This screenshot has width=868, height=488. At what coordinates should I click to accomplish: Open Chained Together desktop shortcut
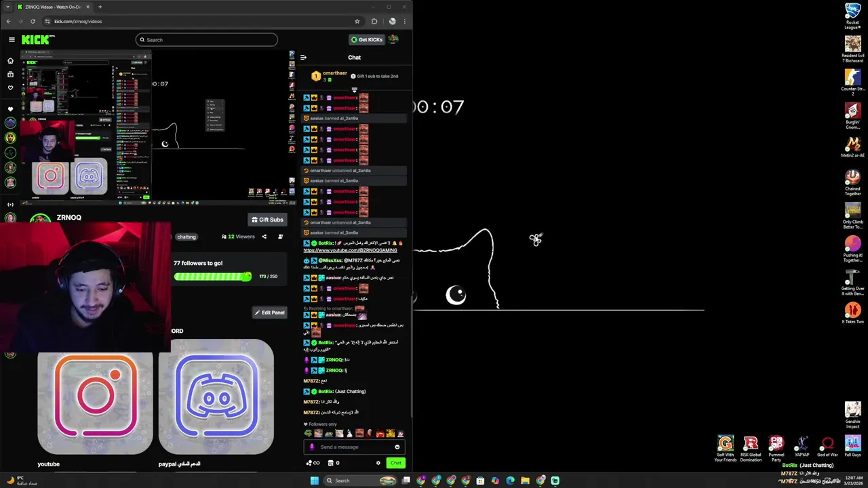pyautogui.click(x=852, y=182)
